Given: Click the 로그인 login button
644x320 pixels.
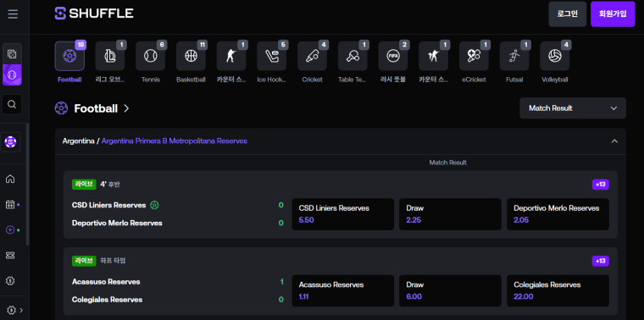Looking at the screenshot, I should click(x=567, y=14).
